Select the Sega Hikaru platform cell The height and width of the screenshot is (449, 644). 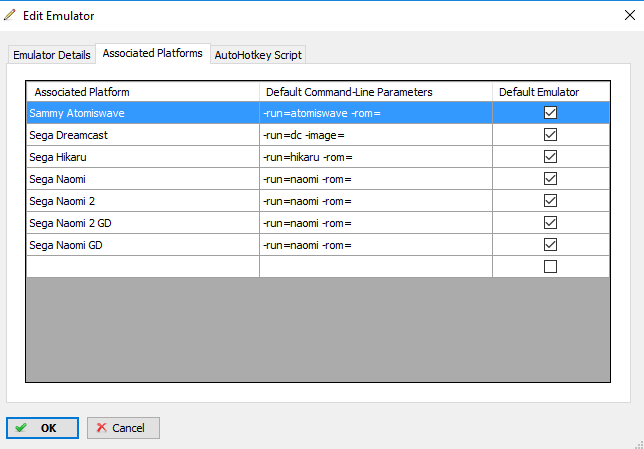click(143, 157)
